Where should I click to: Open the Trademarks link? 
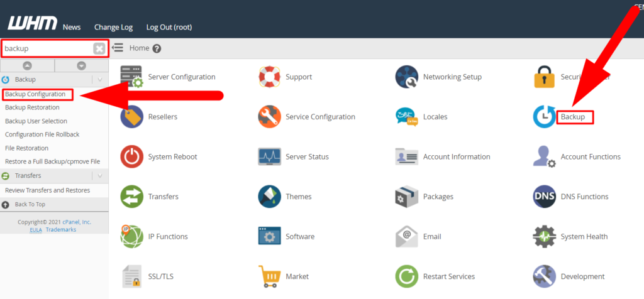click(x=61, y=230)
